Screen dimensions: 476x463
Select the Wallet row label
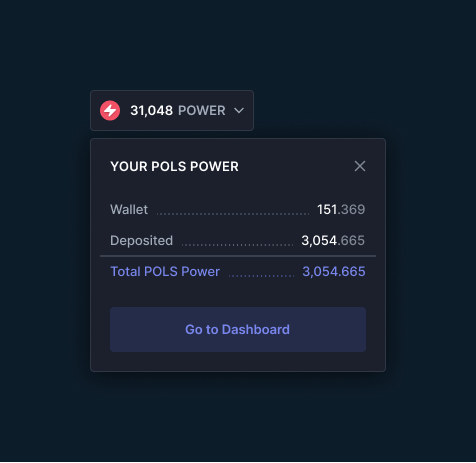point(129,209)
